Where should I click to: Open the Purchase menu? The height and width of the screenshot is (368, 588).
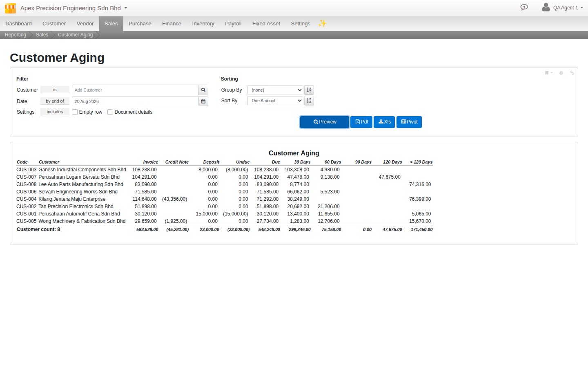[140, 24]
